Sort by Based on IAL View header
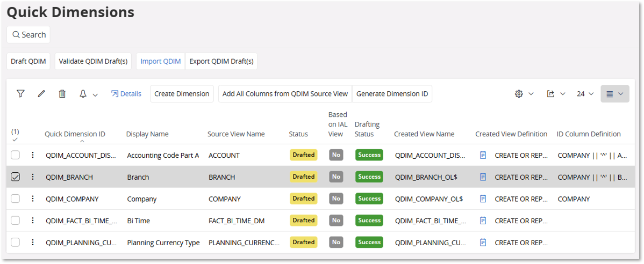644x264 pixels. click(x=338, y=124)
